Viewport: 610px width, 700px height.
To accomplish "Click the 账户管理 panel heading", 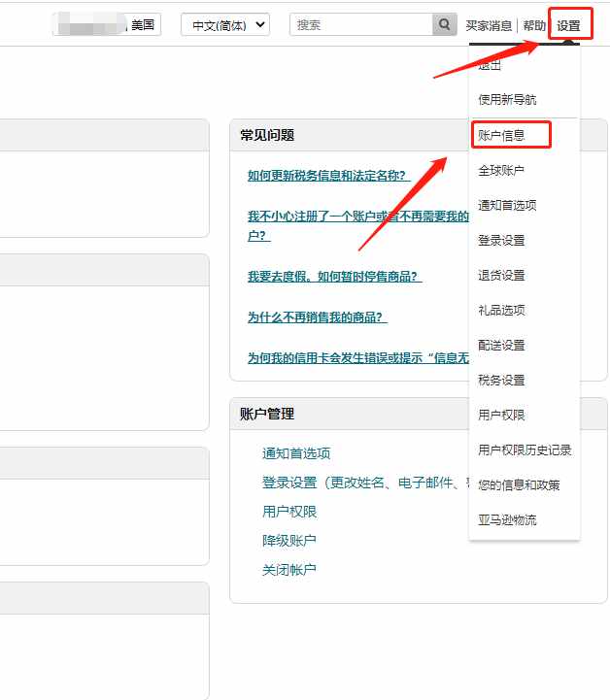I will click(x=267, y=414).
